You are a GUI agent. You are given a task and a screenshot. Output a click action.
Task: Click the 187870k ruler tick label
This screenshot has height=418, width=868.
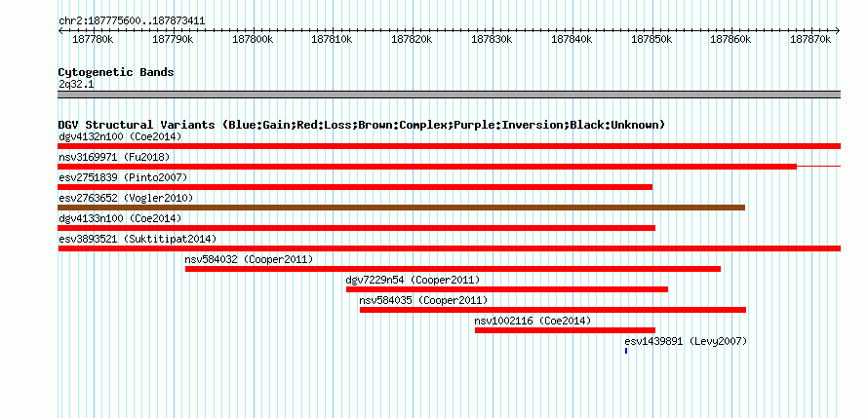coord(811,39)
